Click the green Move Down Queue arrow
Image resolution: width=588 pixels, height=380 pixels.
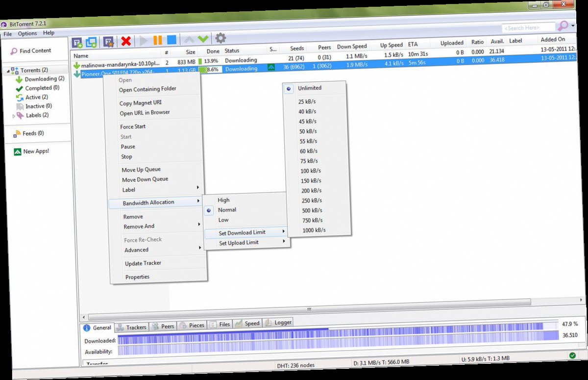(203, 39)
